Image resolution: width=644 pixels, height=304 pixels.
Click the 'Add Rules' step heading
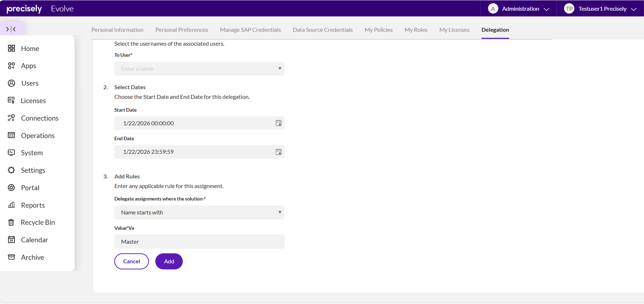(127, 176)
